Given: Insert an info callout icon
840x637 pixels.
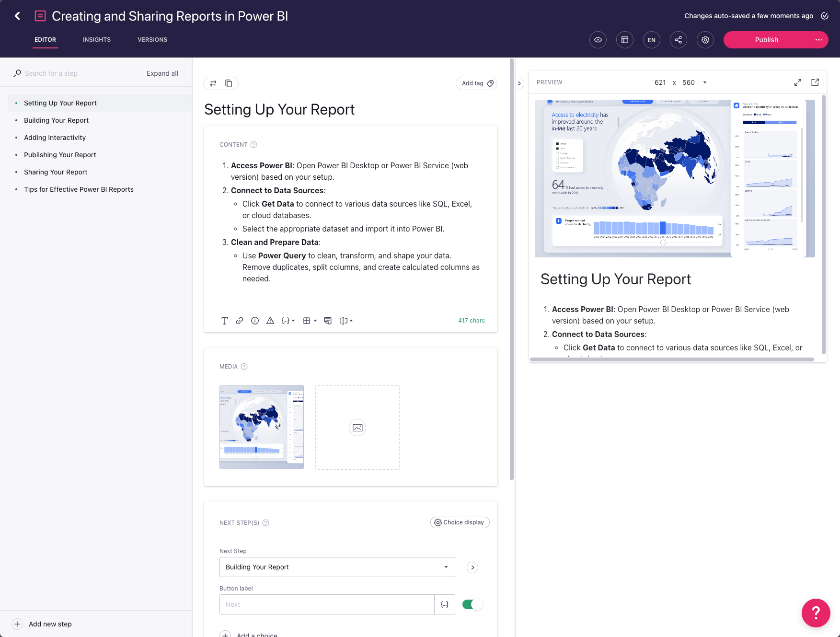Looking at the screenshot, I should [255, 321].
